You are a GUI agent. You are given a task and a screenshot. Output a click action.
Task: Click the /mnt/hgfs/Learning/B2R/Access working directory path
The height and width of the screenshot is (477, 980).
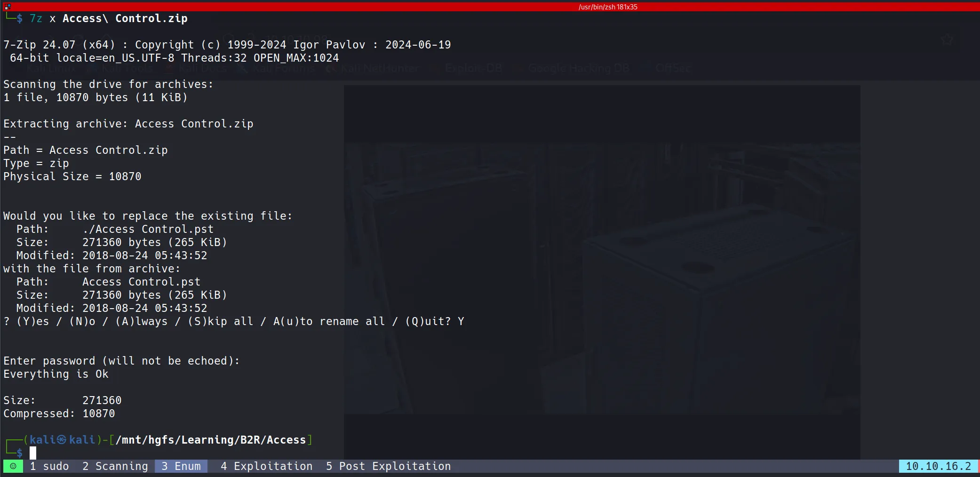pyautogui.click(x=210, y=440)
